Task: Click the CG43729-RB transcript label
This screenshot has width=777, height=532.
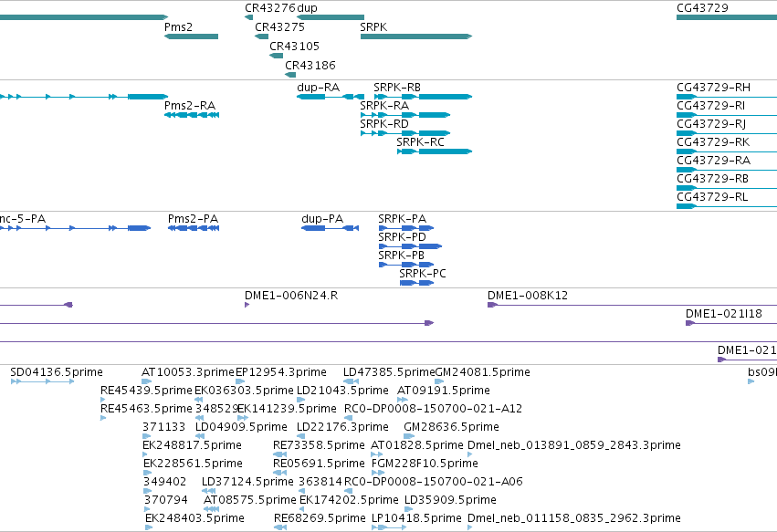Action: (x=712, y=179)
